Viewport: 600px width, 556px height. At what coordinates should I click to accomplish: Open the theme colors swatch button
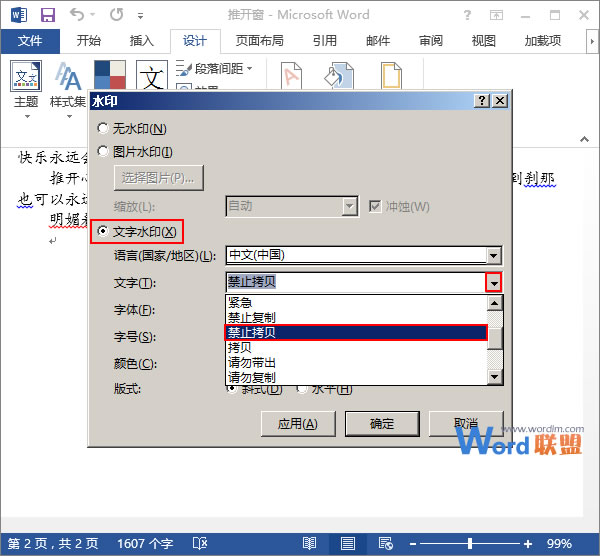(110, 75)
